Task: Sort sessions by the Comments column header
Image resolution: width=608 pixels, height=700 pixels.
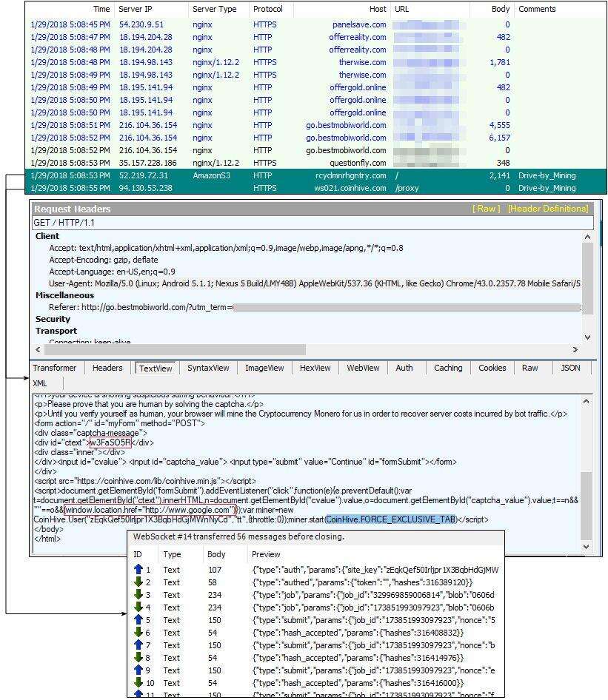Action: pos(537,9)
